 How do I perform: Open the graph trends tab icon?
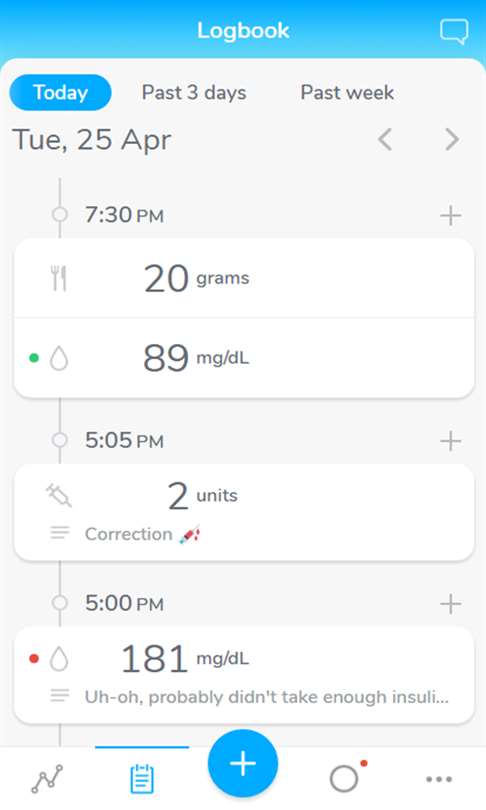47,779
